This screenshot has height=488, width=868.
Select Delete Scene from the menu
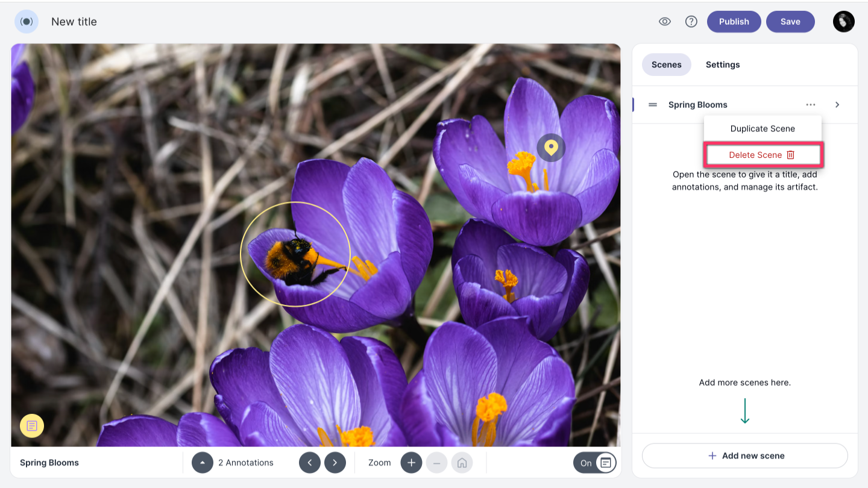coord(763,155)
